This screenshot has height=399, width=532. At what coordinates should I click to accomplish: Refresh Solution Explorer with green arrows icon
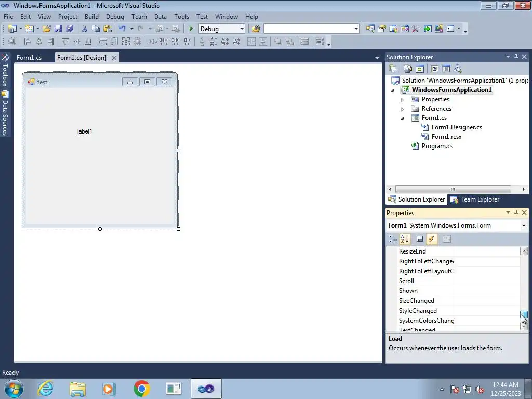point(420,69)
